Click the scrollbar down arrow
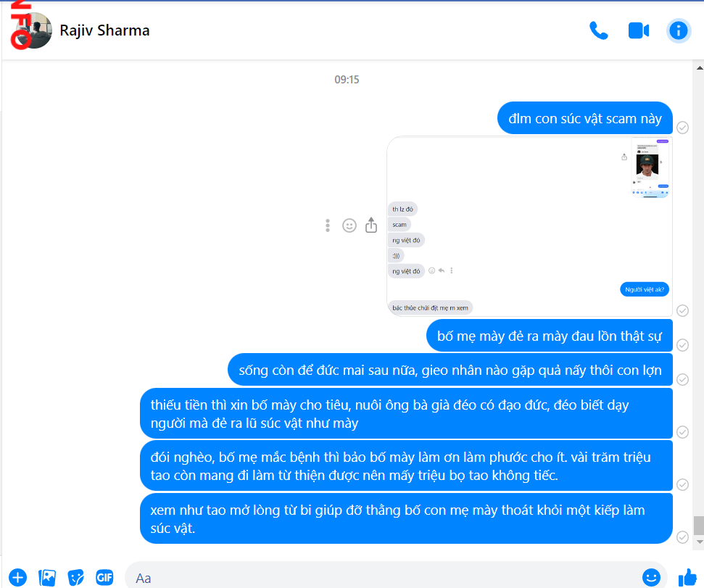The image size is (704, 588). click(x=699, y=542)
